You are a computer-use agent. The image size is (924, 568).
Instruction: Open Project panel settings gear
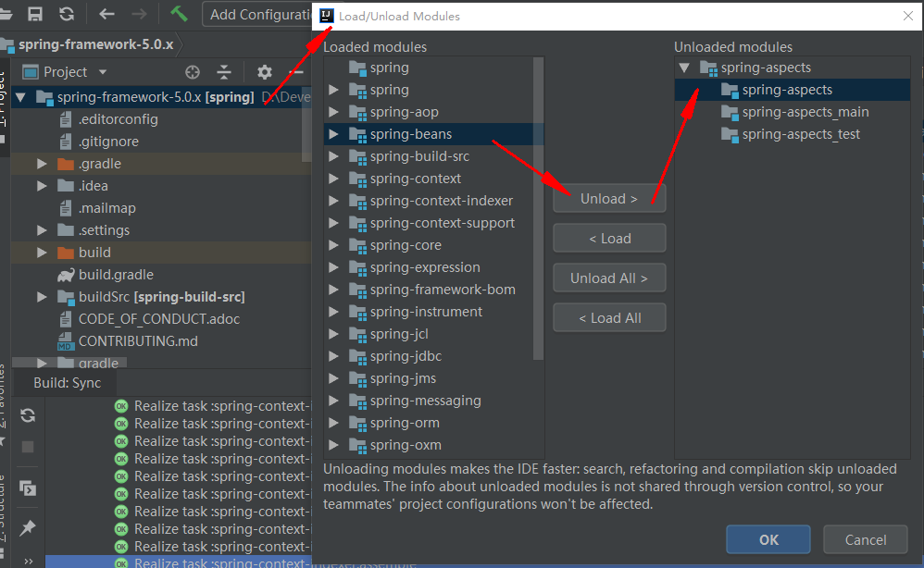point(265,72)
